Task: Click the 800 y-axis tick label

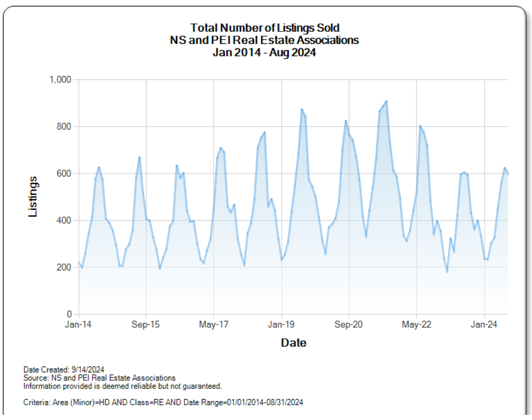Action: coord(64,127)
